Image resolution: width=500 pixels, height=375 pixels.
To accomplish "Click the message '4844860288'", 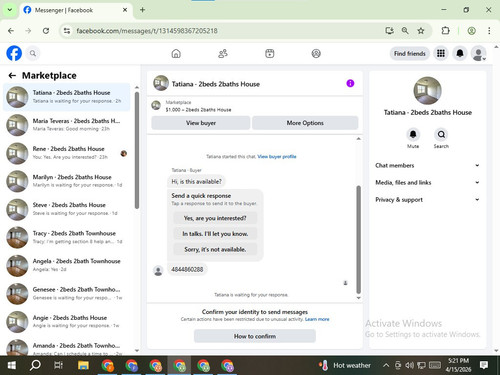I will point(187,269).
